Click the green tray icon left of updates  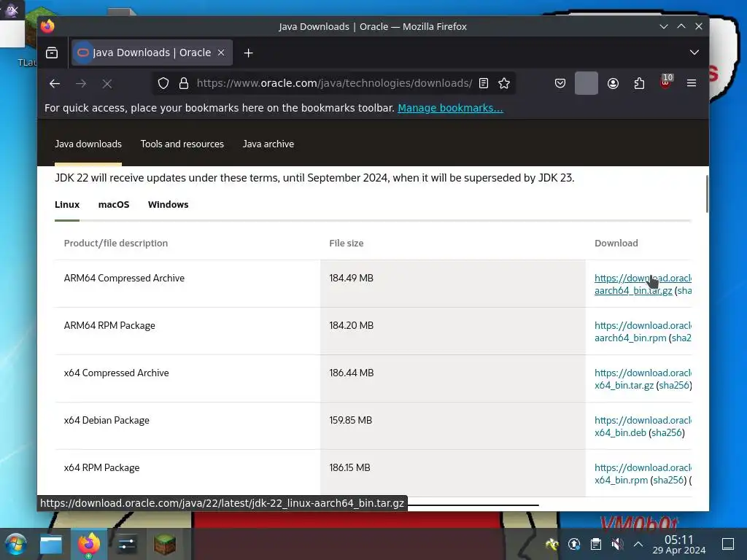(x=552, y=544)
